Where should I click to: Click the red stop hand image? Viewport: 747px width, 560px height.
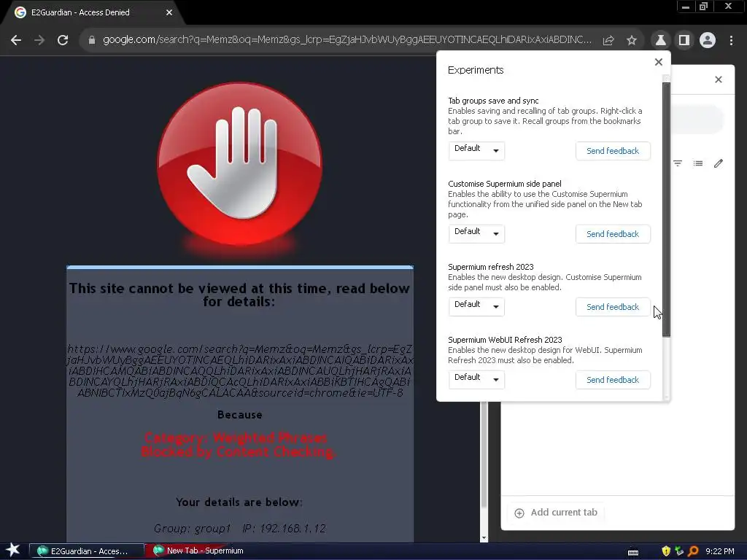point(239,164)
